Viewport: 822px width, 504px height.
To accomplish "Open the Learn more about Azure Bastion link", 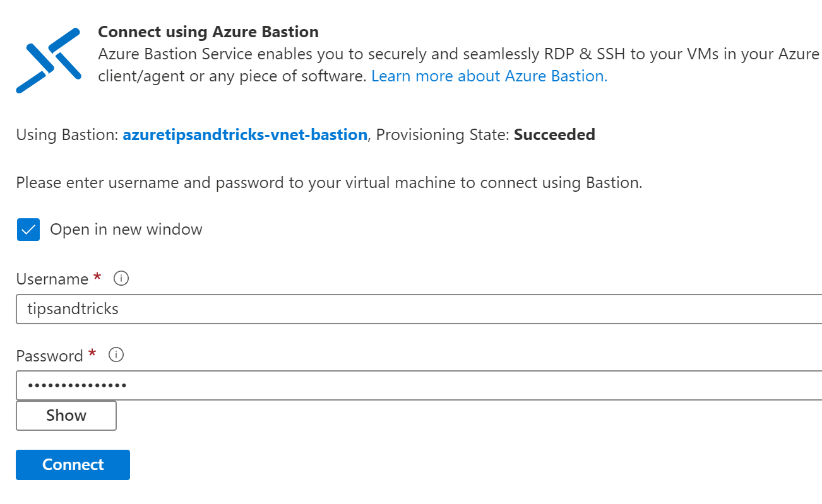I will 489,76.
